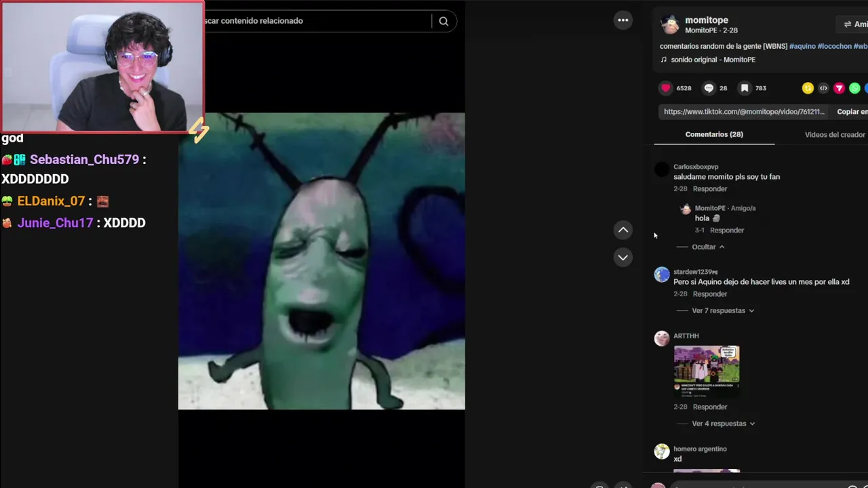Click the search magnifier icon

point(443,21)
